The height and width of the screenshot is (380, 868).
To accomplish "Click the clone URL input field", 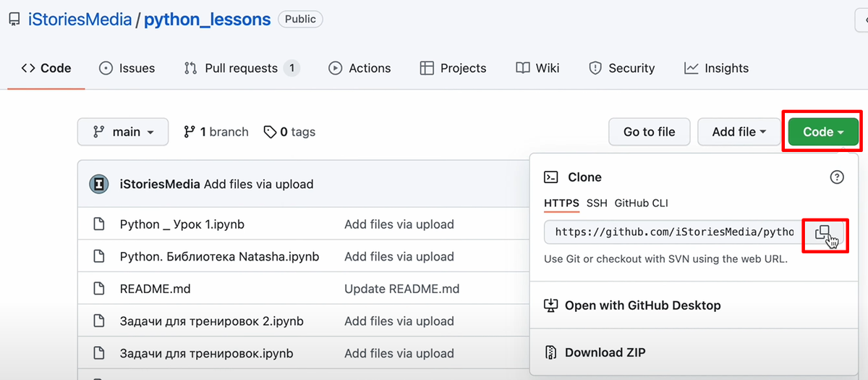I will click(x=673, y=232).
